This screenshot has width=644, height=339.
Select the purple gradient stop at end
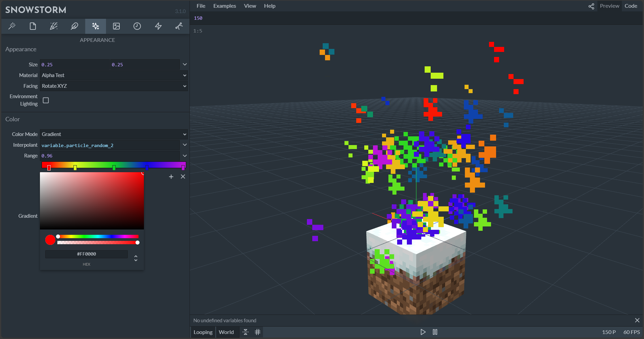(183, 167)
